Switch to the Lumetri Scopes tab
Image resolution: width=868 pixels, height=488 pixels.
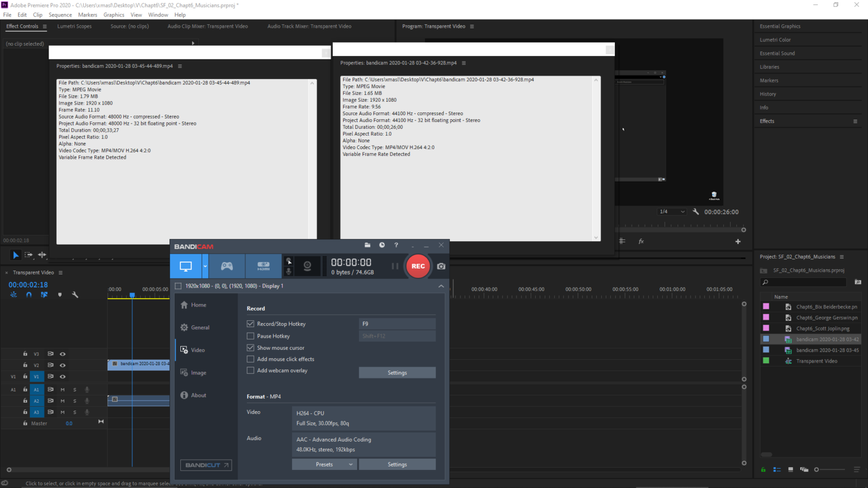coord(74,26)
